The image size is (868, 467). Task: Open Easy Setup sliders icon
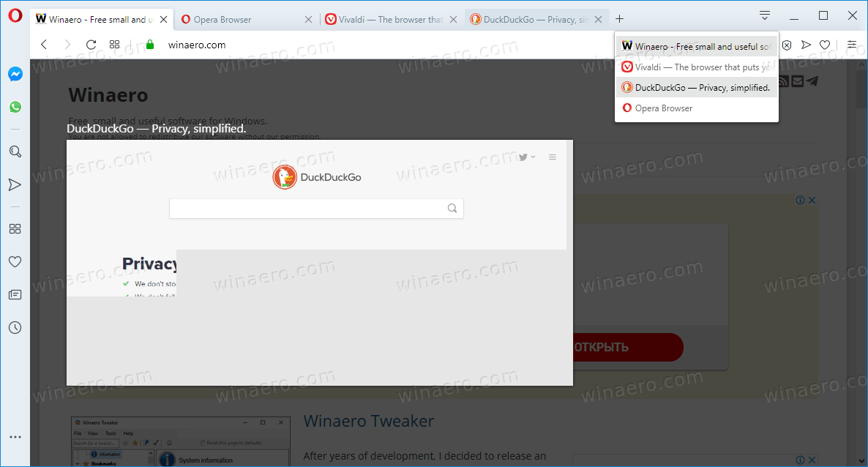[852, 45]
